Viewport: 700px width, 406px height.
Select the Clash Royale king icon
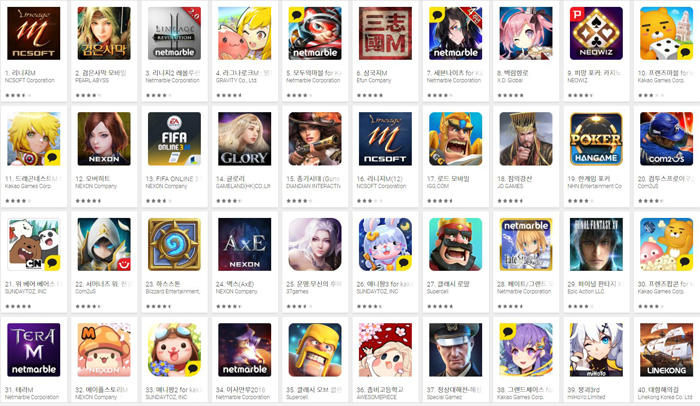pyautogui.click(x=455, y=244)
